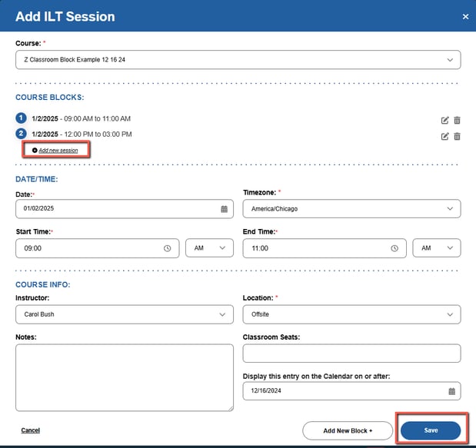Save the ILT session
Image resolution: width=476 pixels, height=448 pixels.
(431, 430)
